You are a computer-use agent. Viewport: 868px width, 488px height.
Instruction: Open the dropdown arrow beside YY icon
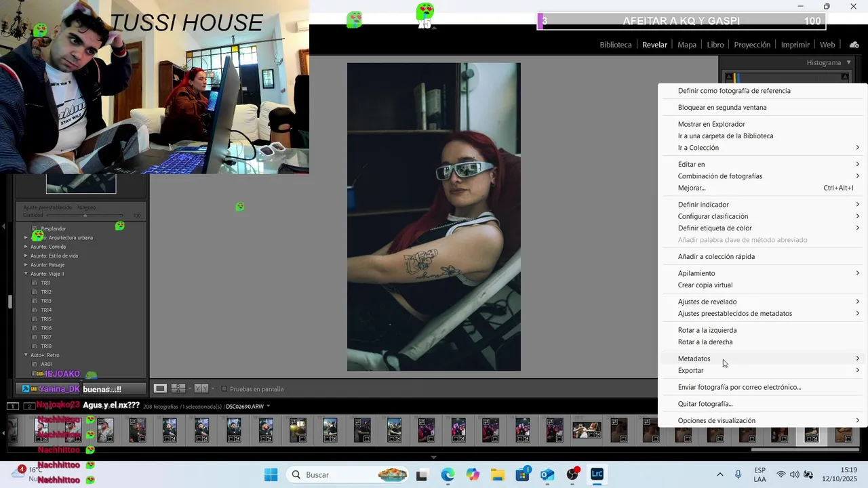(212, 388)
